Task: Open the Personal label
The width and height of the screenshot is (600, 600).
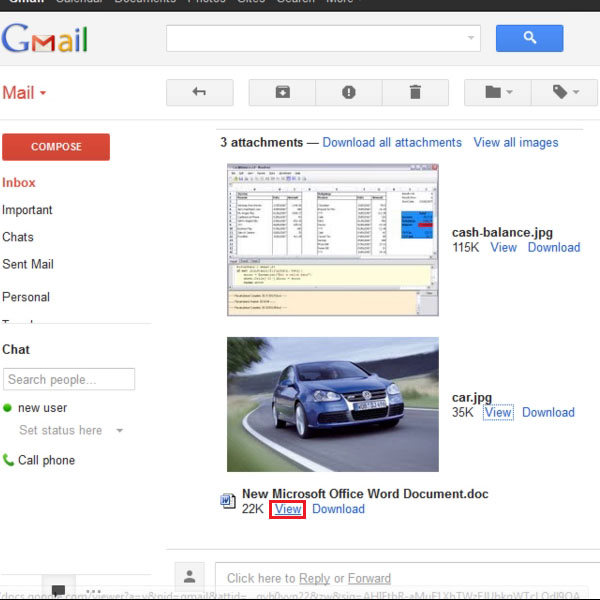Action: tap(26, 297)
